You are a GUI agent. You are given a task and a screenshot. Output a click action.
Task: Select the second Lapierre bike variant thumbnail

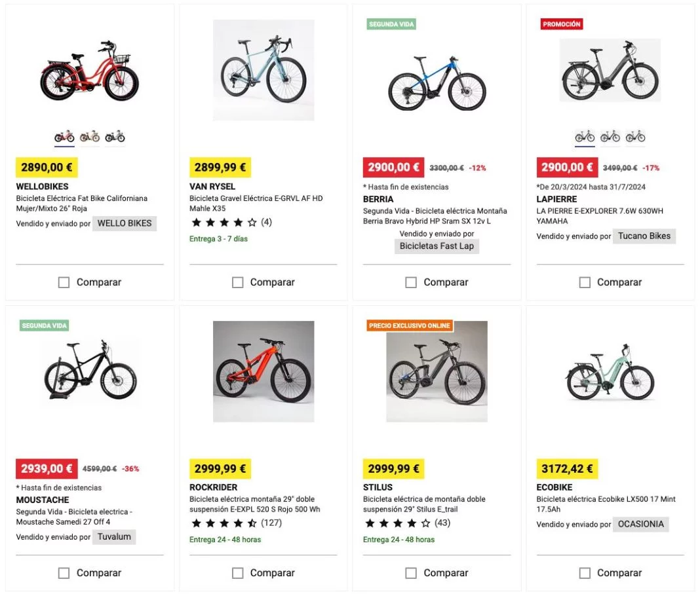[x=610, y=136]
